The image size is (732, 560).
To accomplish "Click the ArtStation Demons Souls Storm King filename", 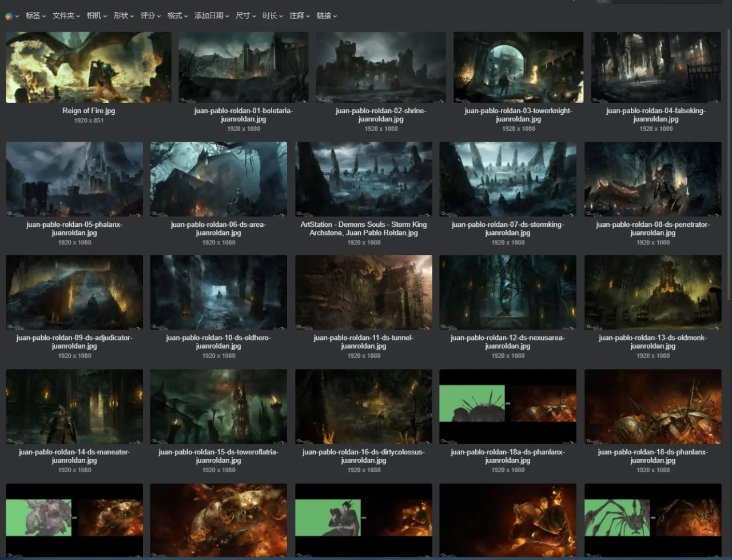I will pos(364,229).
